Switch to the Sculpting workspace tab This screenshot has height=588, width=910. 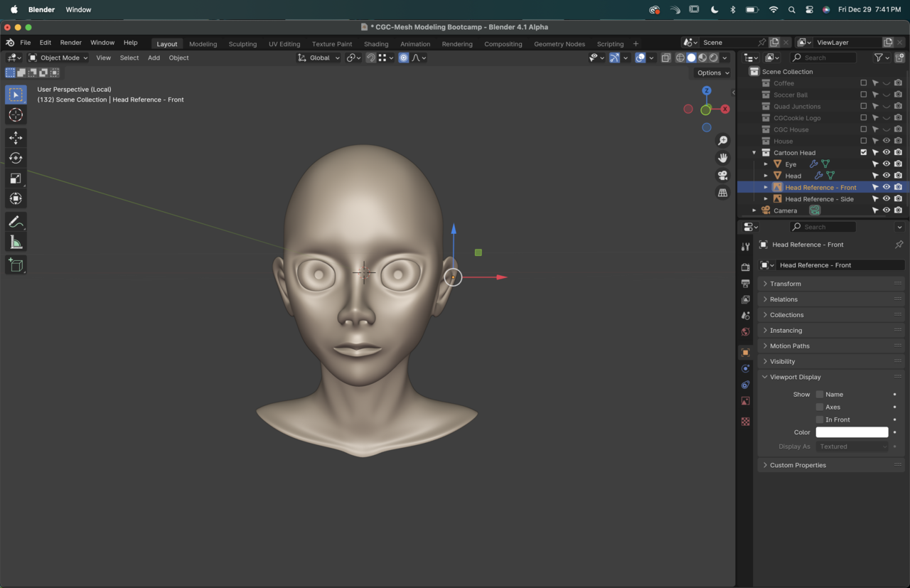(x=242, y=44)
